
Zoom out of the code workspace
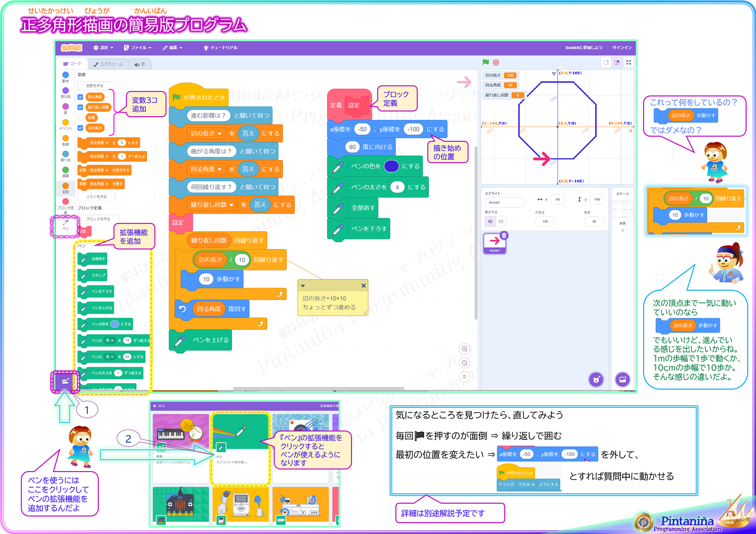(464, 363)
